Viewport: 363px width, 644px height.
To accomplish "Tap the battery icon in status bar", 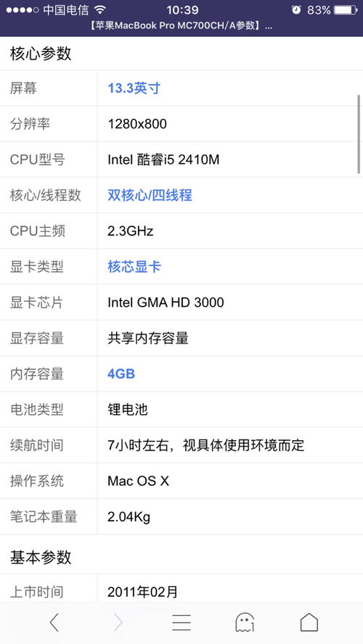I will pos(346,10).
